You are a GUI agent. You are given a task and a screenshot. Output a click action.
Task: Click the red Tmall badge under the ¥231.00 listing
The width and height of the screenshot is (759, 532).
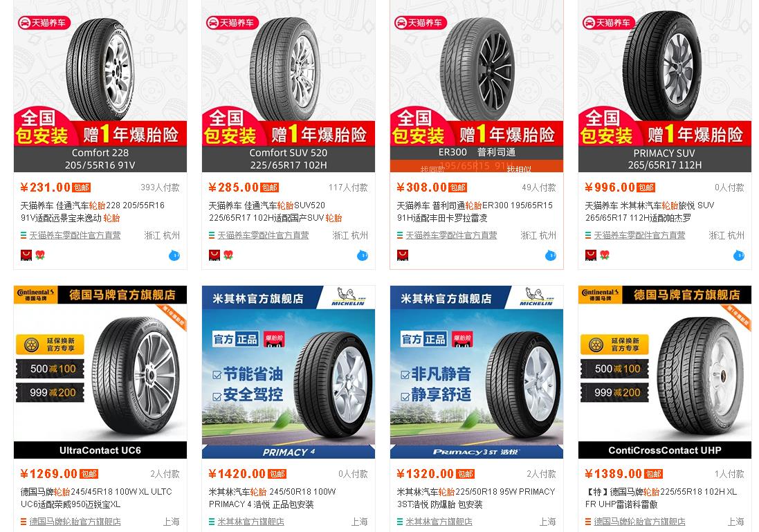coord(26,255)
